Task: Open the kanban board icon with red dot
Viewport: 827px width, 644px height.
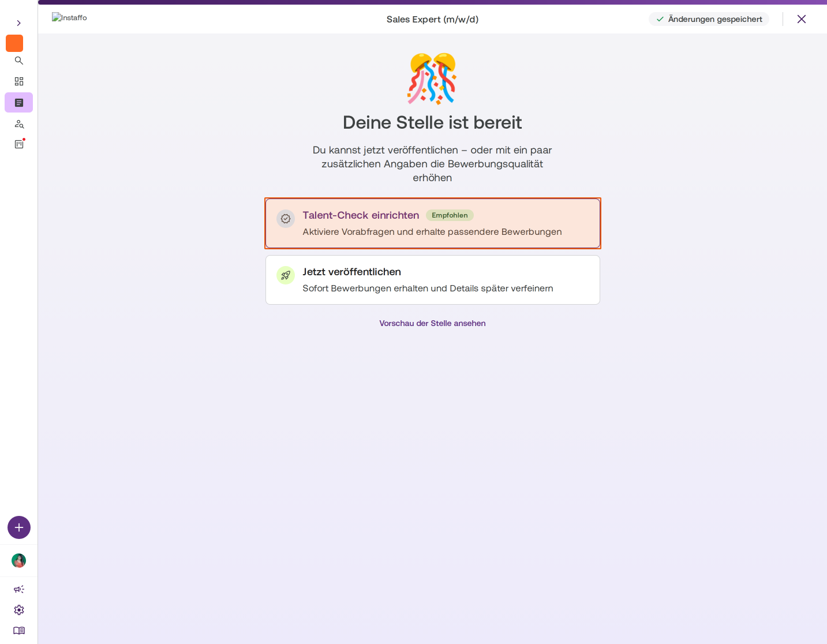Action: (19, 144)
